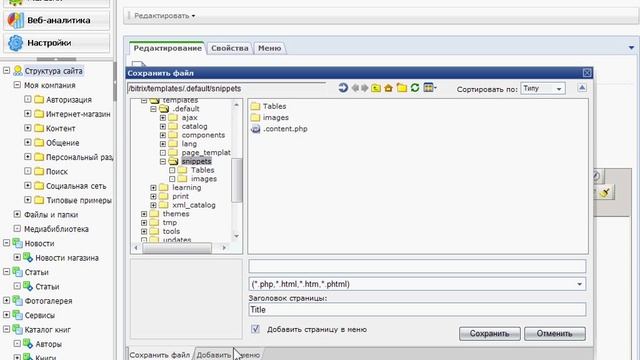Click the images folder icon in file list
Image resolution: width=640 pixels, height=360 pixels.
pos(256,118)
